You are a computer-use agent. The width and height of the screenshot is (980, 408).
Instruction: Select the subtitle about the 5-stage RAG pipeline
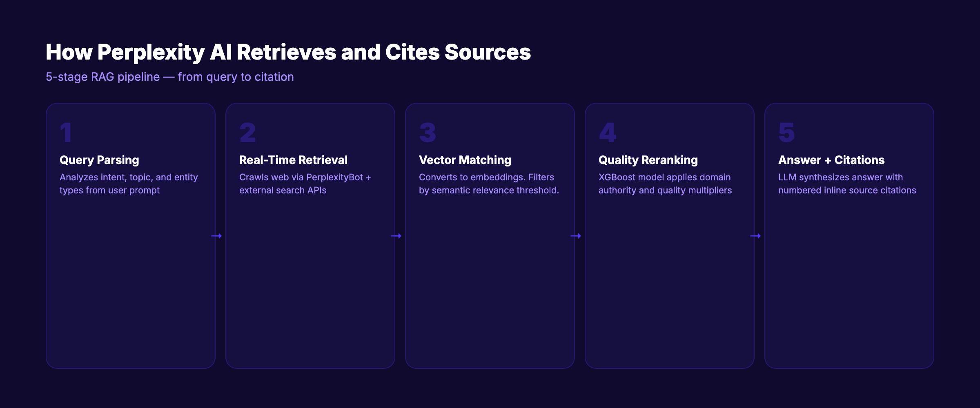[169, 77]
